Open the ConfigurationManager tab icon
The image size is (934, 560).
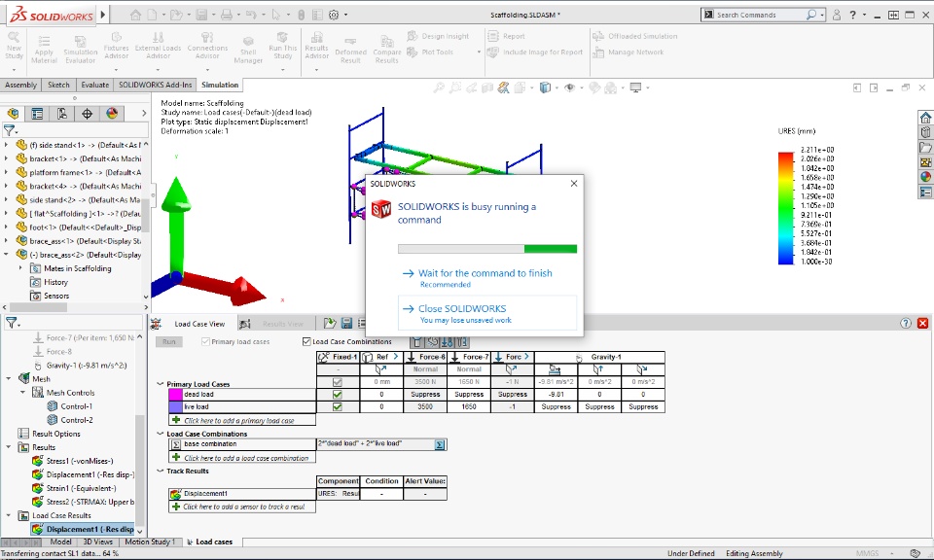click(62, 113)
